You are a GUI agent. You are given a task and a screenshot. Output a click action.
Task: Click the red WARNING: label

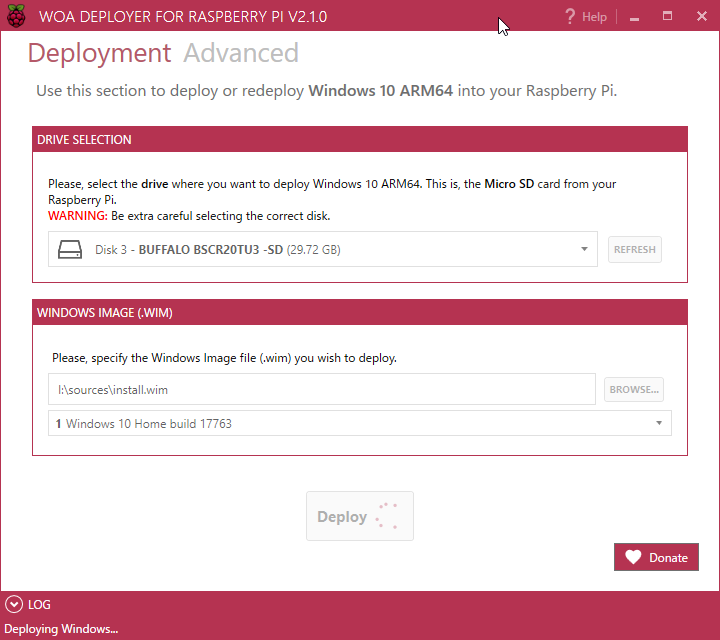click(x=78, y=216)
